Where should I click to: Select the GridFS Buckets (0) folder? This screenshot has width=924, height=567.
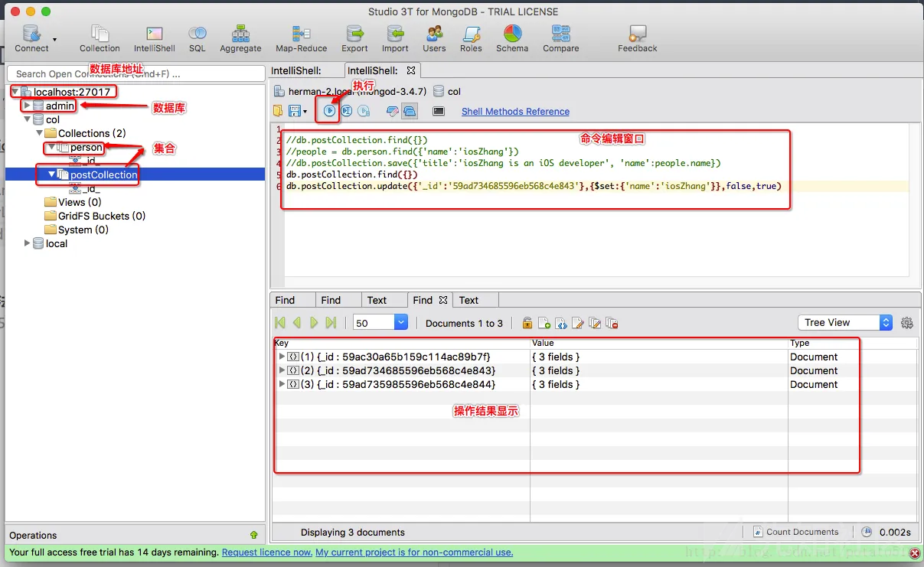point(96,216)
